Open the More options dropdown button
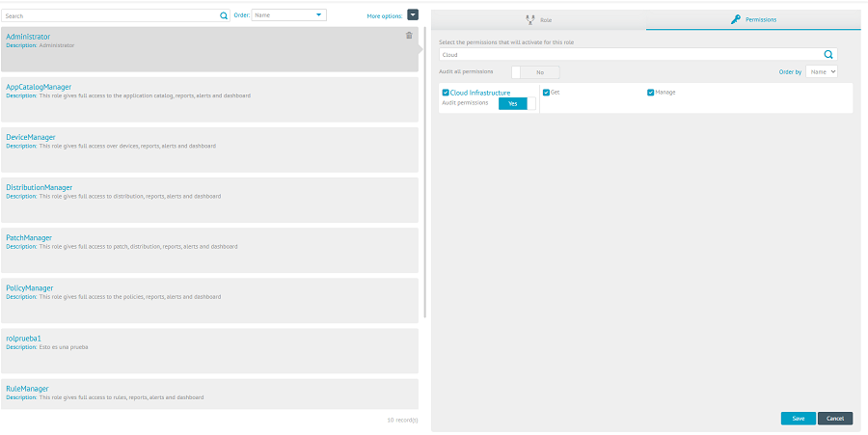Viewport: 868px width, 435px height. [x=413, y=14]
